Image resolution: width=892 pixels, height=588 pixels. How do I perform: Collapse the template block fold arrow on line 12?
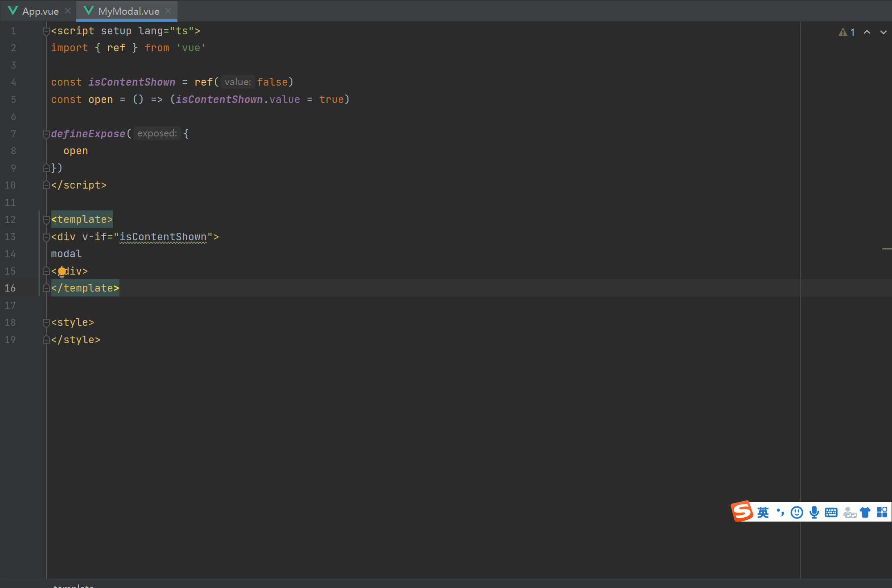tap(46, 219)
